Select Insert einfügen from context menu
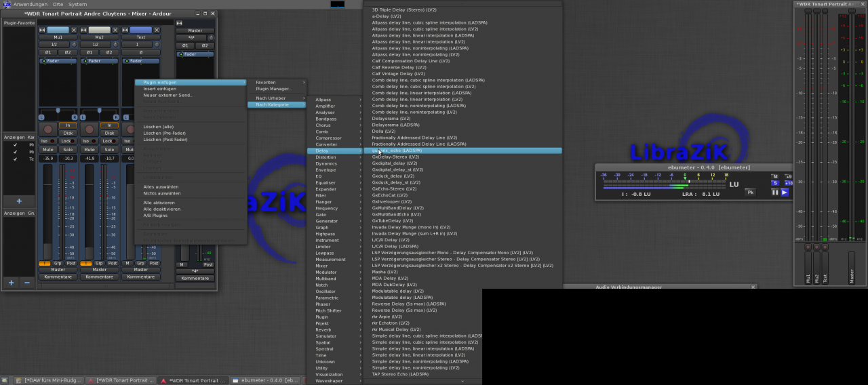Screen dimensions: 868x385 point(191,89)
